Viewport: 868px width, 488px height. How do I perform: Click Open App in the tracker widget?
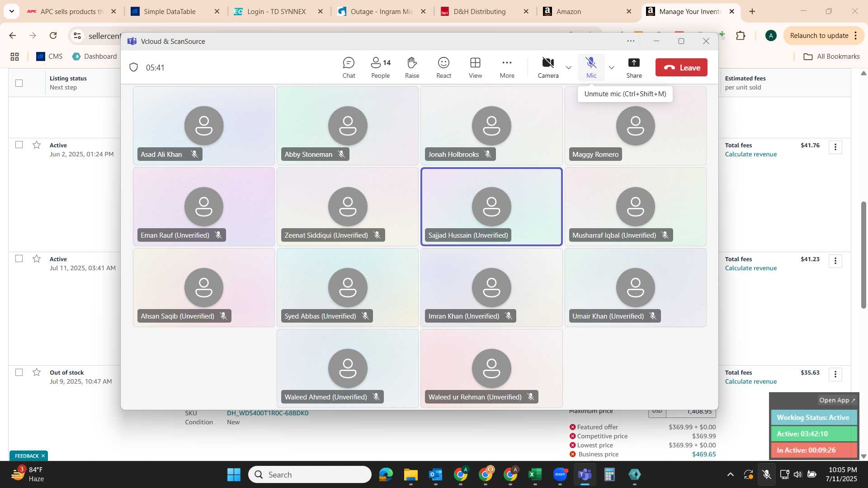tap(837, 400)
